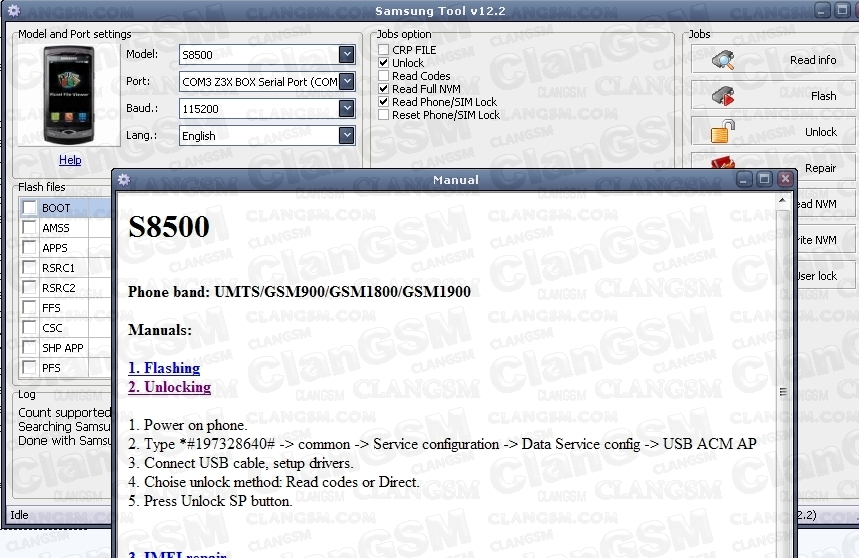Uncheck Read Full NVM option
The width and height of the screenshot is (859, 558).
(383, 89)
